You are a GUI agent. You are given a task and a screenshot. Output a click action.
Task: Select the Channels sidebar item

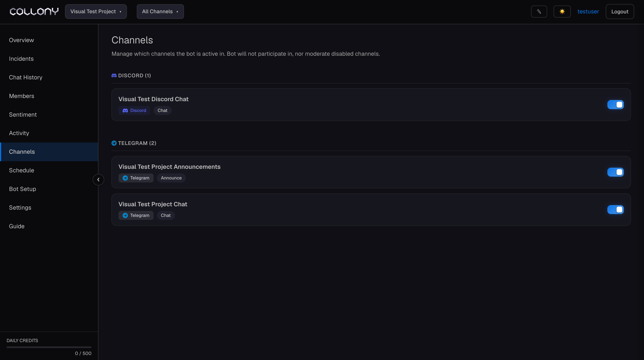[49, 152]
